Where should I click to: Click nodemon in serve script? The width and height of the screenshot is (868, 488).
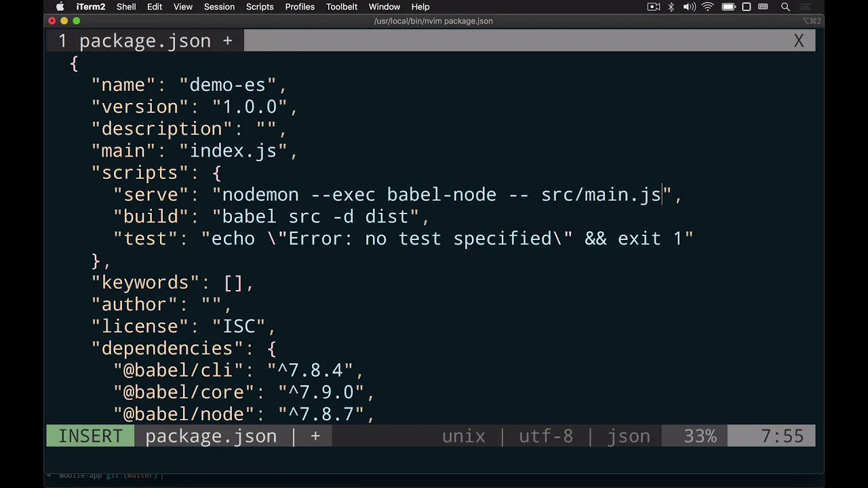tap(260, 195)
